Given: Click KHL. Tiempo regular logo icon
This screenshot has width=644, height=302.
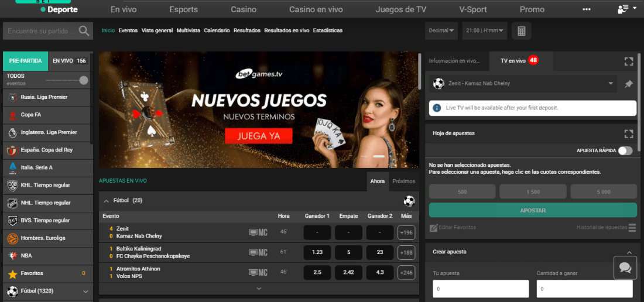Looking at the screenshot, I should pyautogui.click(x=13, y=186).
